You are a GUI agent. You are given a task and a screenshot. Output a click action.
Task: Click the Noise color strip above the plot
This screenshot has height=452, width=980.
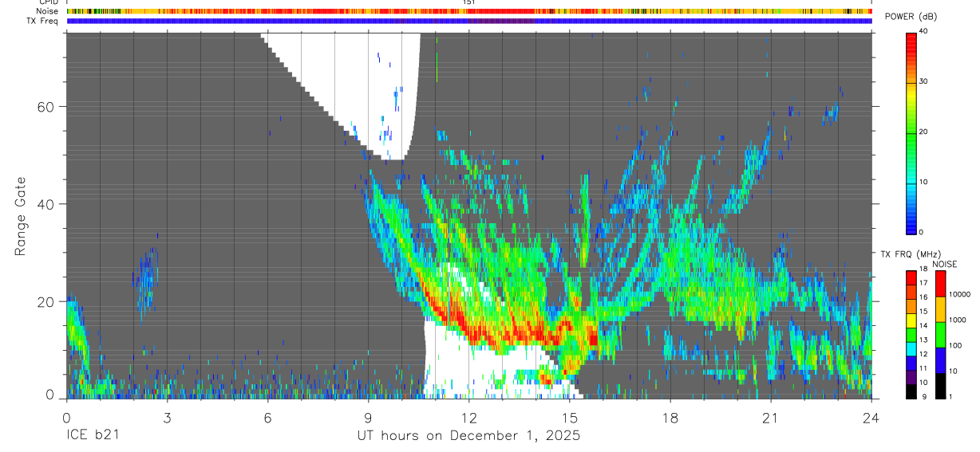(469, 11)
